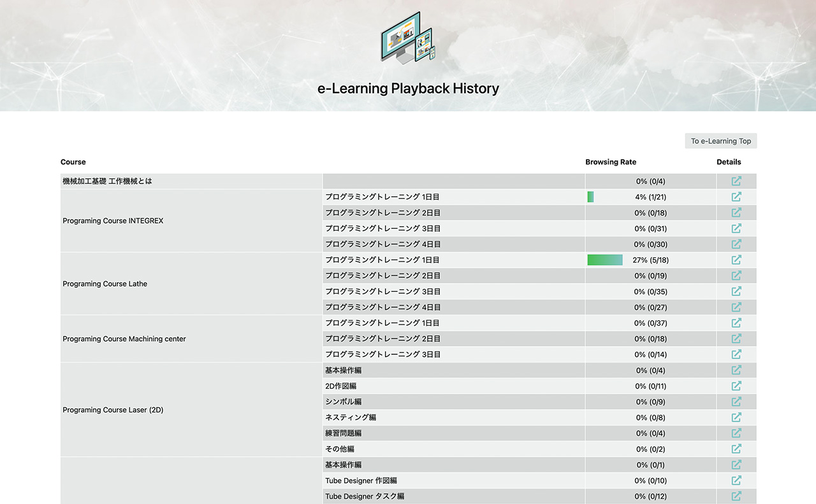Open details icon for INTEGREX training day 4
Image resolution: width=816 pixels, height=504 pixels.
(x=736, y=244)
